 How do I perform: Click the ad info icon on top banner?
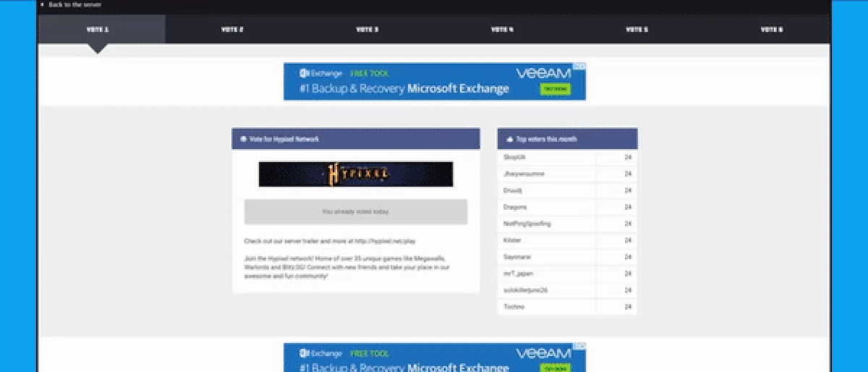tap(581, 66)
